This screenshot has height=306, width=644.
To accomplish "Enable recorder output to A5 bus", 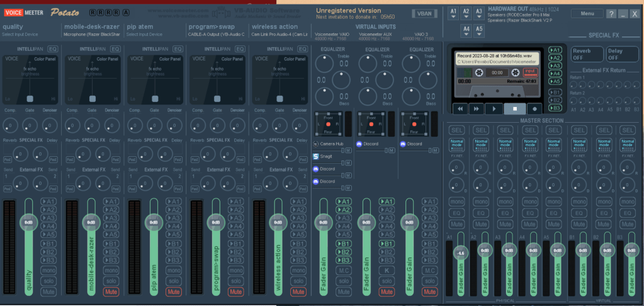I will coord(555,81).
